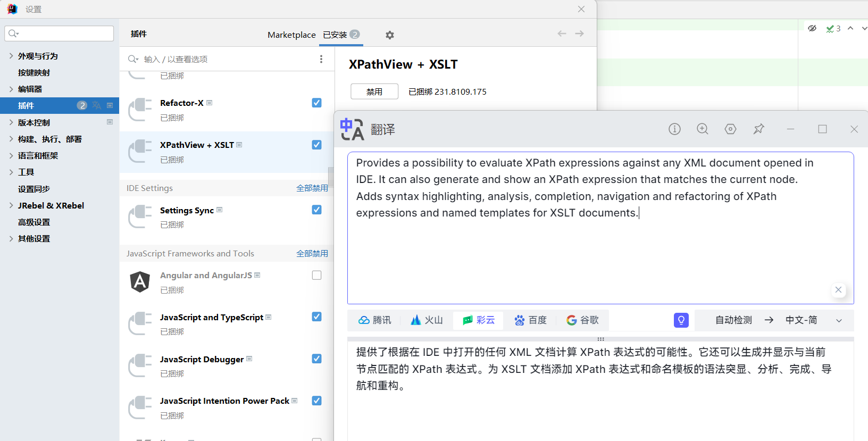Click the zoom-in magnifier in the translation window

(703, 129)
